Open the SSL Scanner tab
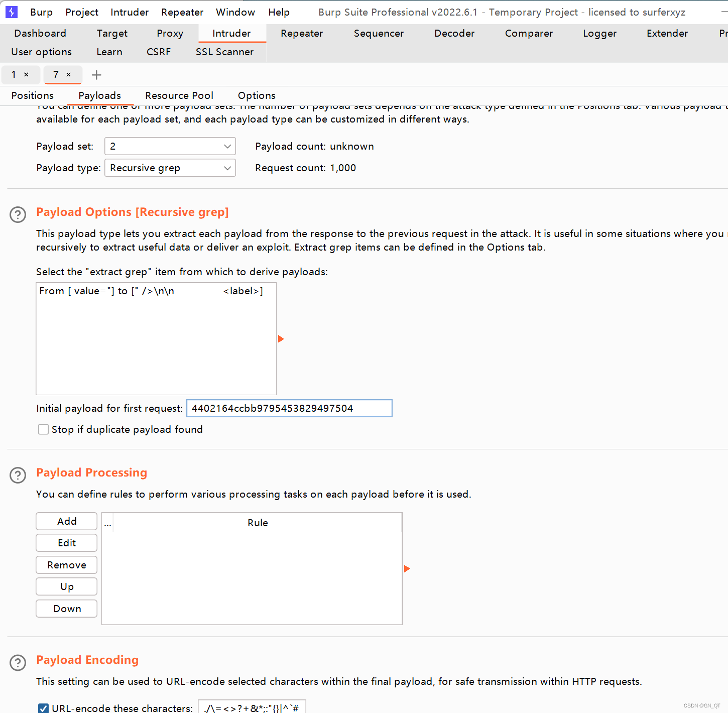The height and width of the screenshot is (713, 728). [x=224, y=52]
